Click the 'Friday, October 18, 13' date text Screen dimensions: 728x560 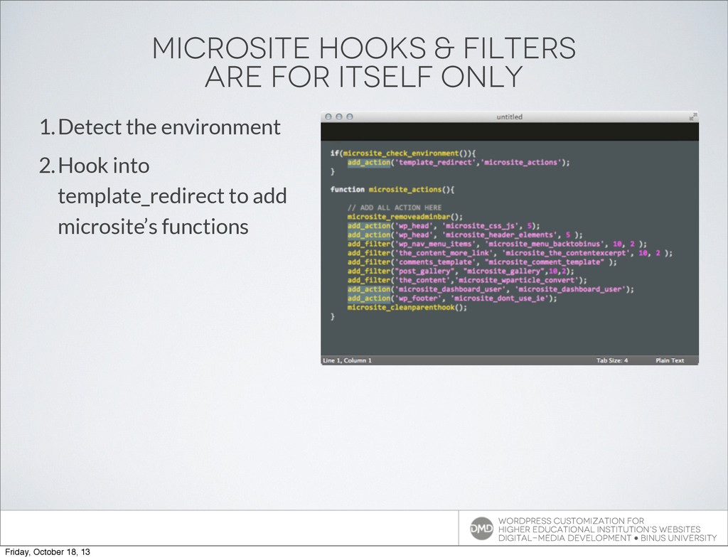tap(48, 551)
